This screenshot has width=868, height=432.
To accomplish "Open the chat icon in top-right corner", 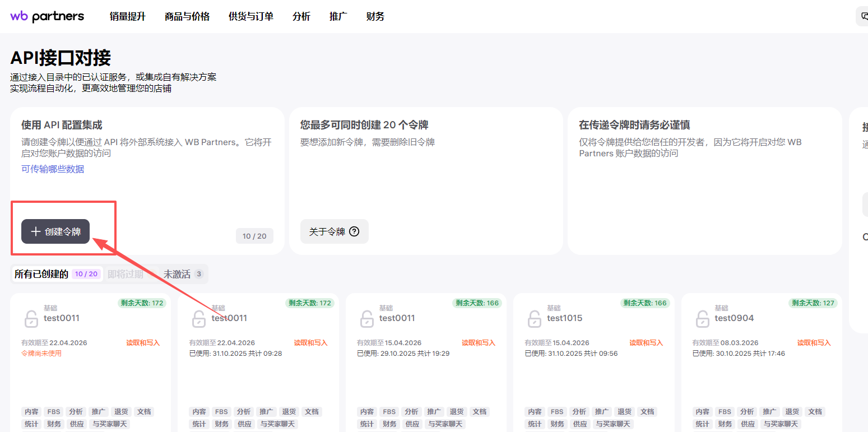I will (x=864, y=16).
